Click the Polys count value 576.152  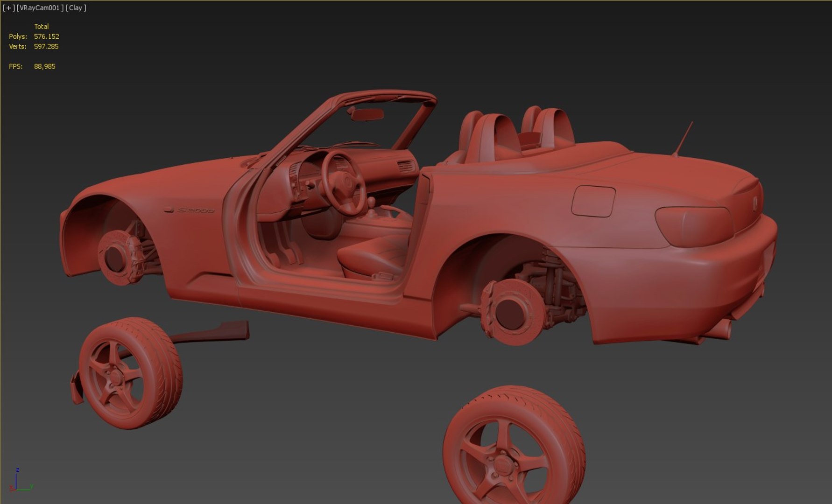[46, 36]
